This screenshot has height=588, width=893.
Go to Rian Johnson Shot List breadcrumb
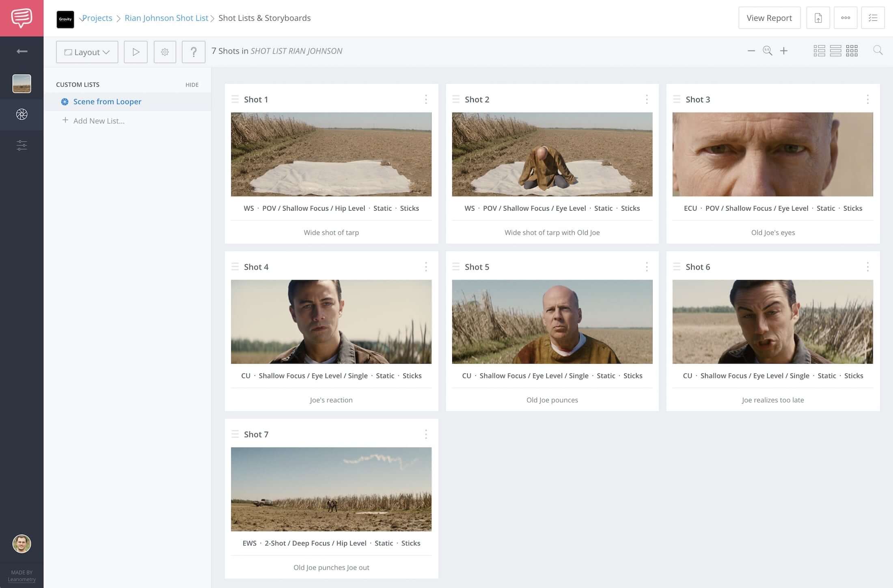(x=166, y=18)
